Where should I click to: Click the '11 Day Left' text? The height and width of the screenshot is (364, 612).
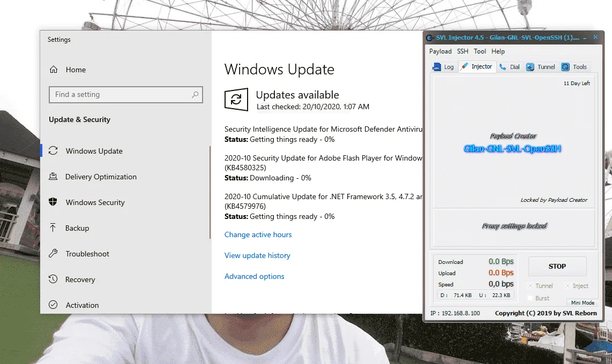577,83
